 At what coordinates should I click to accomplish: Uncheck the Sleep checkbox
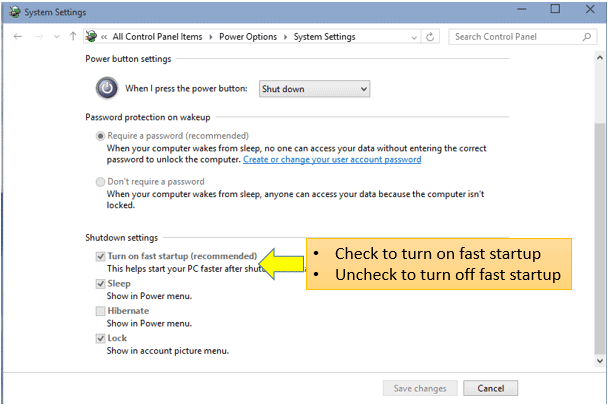click(100, 284)
